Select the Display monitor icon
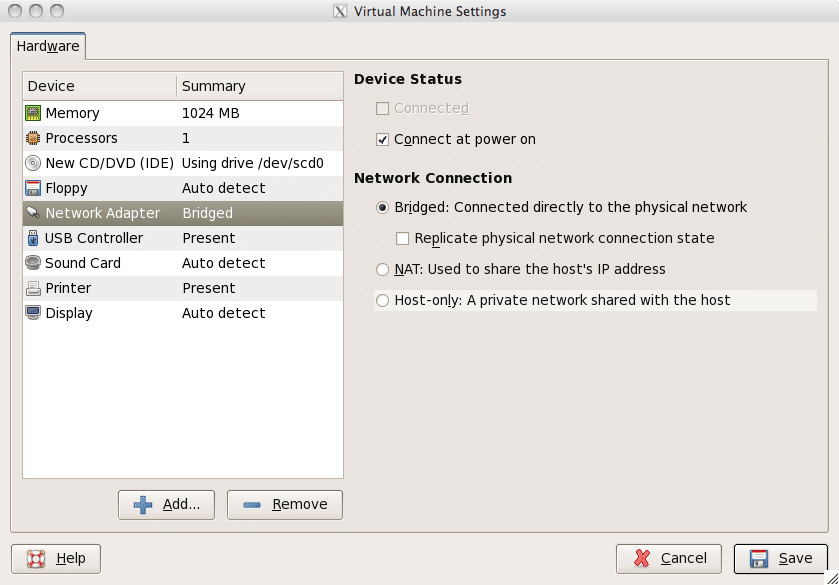Image resolution: width=839 pixels, height=585 pixels. 33,313
